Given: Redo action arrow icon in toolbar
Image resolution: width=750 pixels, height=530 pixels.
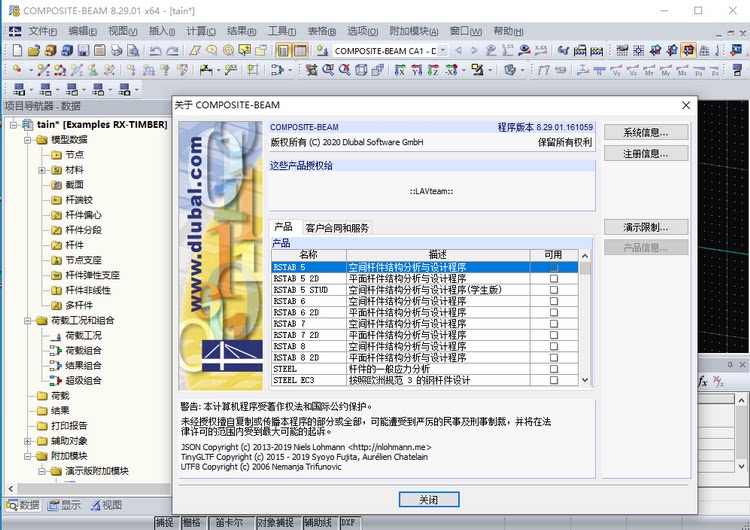Looking at the screenshot, I should point(172,50).
